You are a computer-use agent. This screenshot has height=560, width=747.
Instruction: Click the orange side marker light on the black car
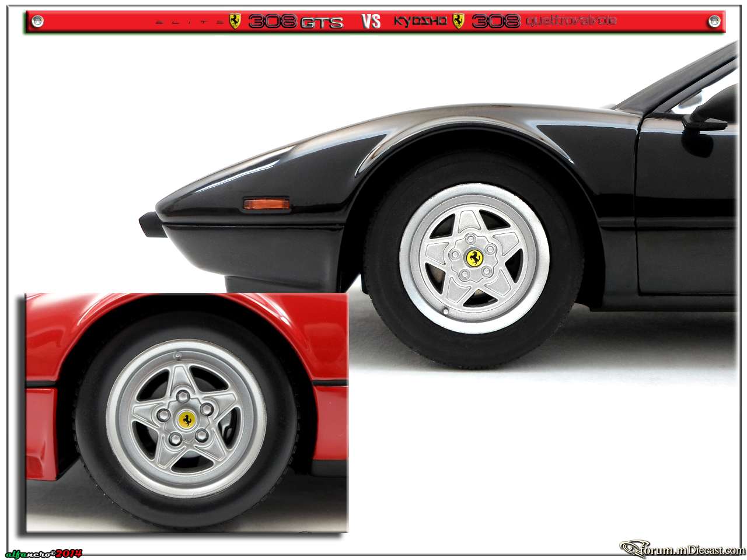click(x=266, y=204)
